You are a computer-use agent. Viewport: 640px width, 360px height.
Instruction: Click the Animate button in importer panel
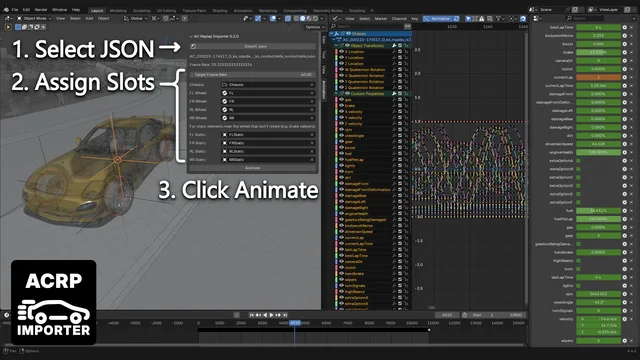pos(253,168)
